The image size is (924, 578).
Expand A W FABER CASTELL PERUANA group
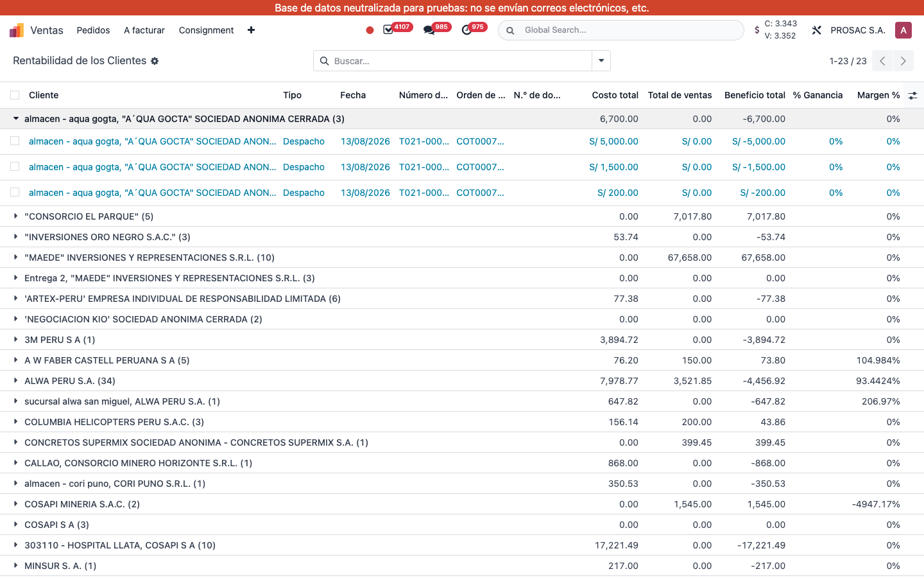point(15,360)
